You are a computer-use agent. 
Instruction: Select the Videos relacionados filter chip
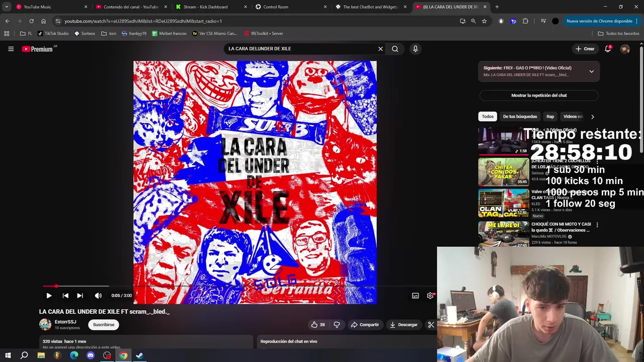point(573,117)
